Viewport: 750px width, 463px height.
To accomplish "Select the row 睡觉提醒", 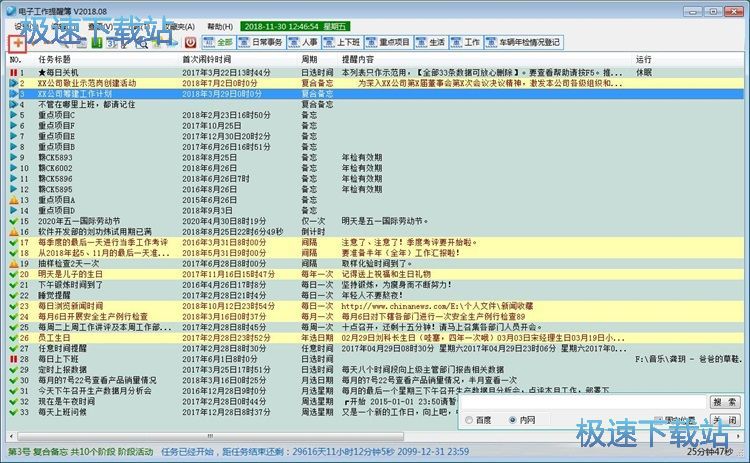I will [376, 295].
